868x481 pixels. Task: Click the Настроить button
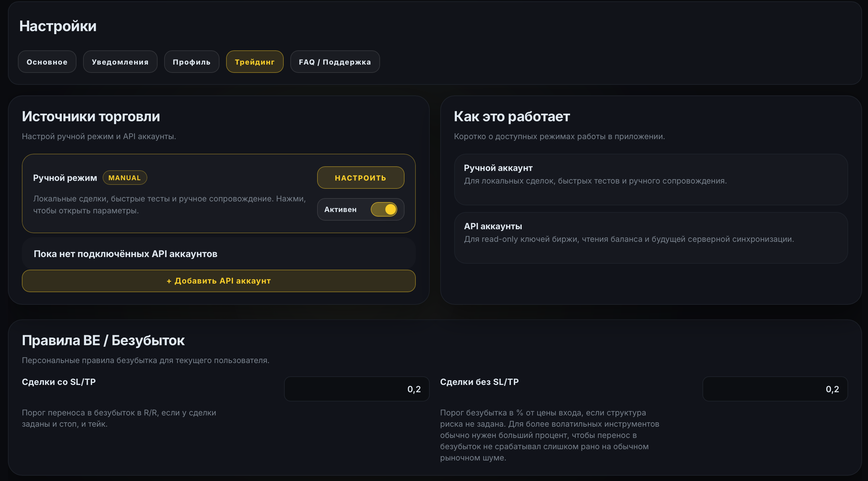coord(360,178)
